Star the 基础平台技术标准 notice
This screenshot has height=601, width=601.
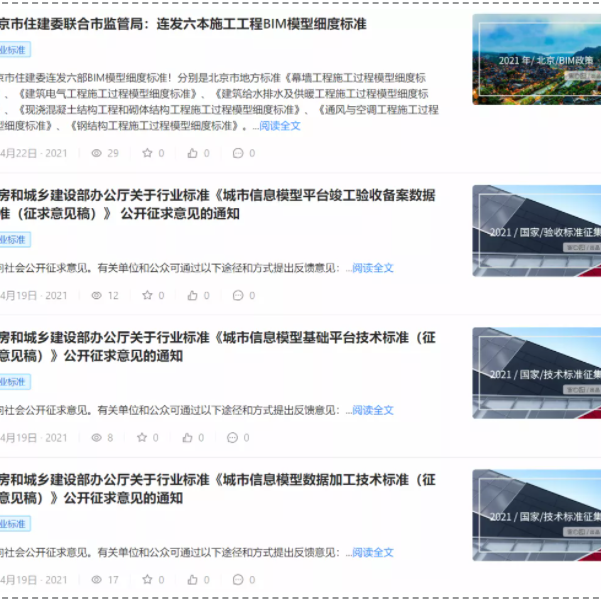[x=141, y=437]
